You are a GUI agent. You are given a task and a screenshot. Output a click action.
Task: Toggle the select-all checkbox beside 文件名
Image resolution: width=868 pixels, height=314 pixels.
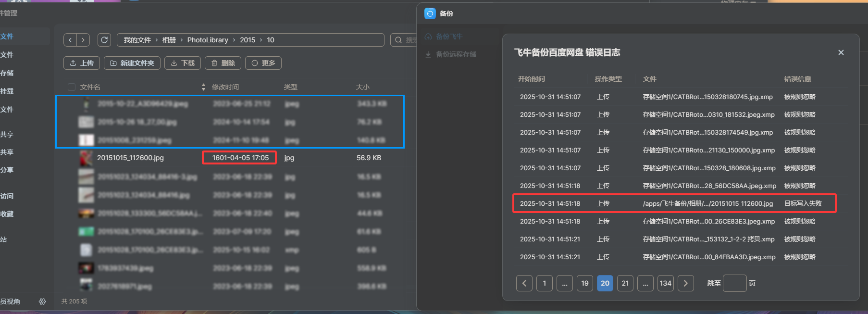point(72,87)
